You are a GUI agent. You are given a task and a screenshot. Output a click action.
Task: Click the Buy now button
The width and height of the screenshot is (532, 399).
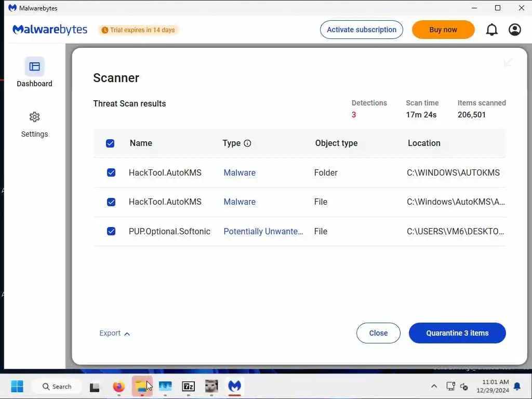pyautogui.click(x=443, y=30)
